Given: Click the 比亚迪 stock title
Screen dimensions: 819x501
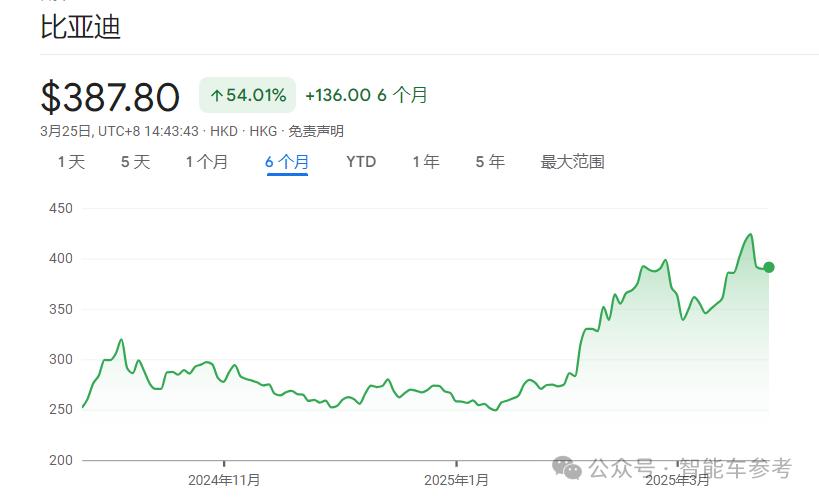Looking at the screenshot, I should pyautogui.click(x=80, y=27).
